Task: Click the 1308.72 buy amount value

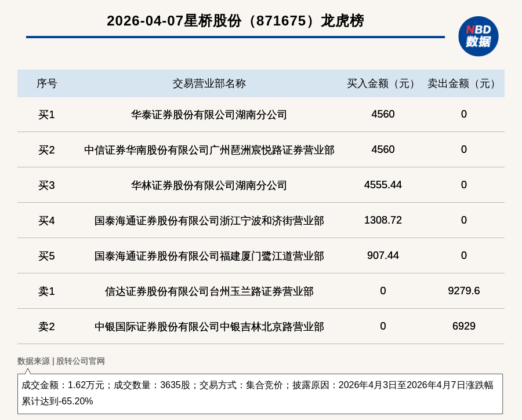Action: click(383, 220)
